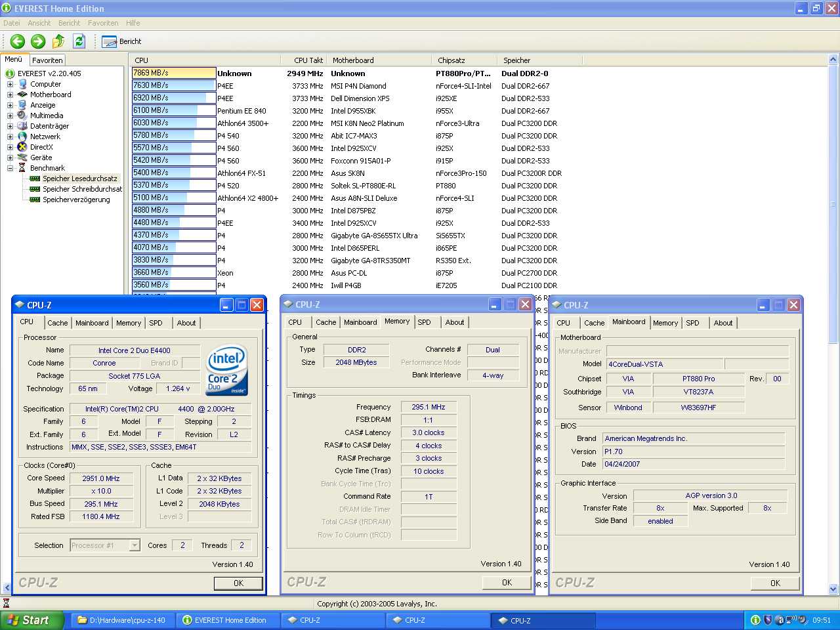The width and height of the screenshot is (840, 630).
Task: Open CPU tab in middle CPU-Z window
Action: click(x=295, y=322)
